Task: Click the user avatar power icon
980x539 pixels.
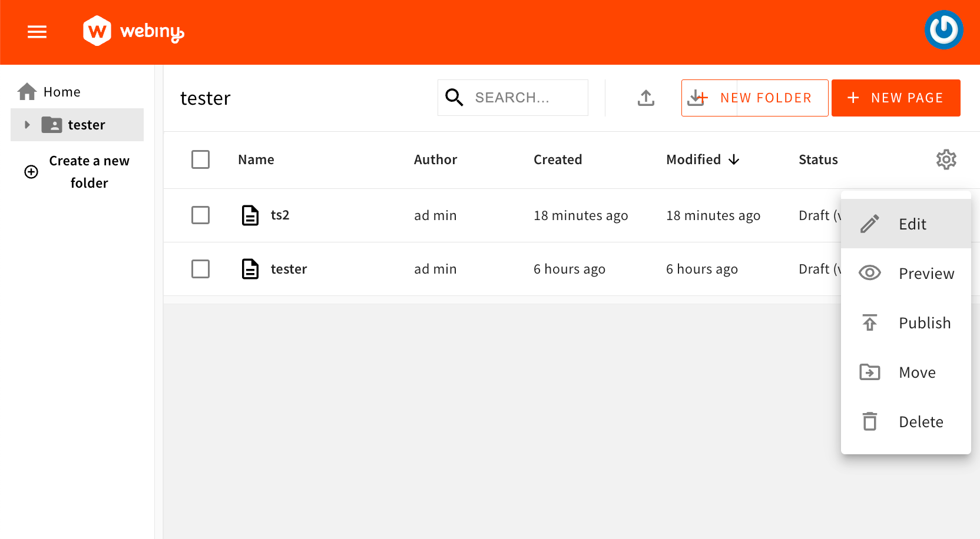Action: pyautogui.click(x=944, y=29)
